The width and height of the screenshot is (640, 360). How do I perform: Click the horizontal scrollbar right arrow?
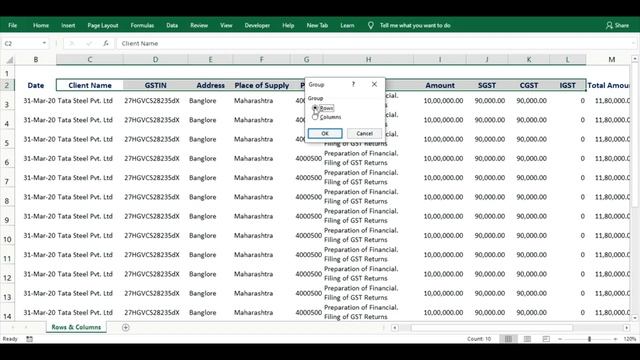(x=627, y=327)
